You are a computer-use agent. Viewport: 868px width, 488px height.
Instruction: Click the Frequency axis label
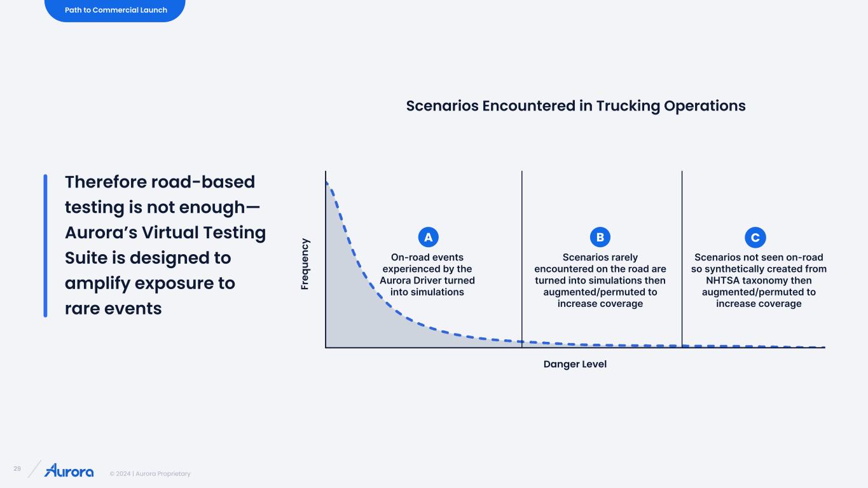[305, 264]
